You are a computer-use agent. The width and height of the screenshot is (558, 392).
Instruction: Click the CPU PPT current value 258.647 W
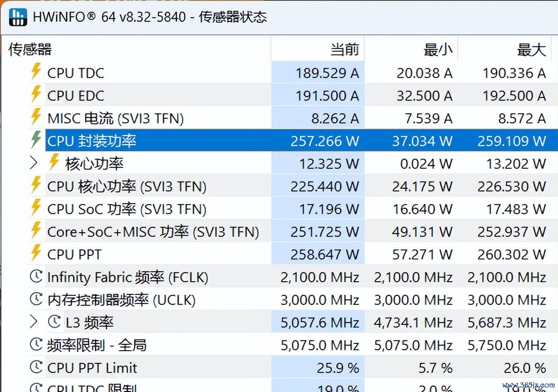pyautogui.click(x=325, y=255)
